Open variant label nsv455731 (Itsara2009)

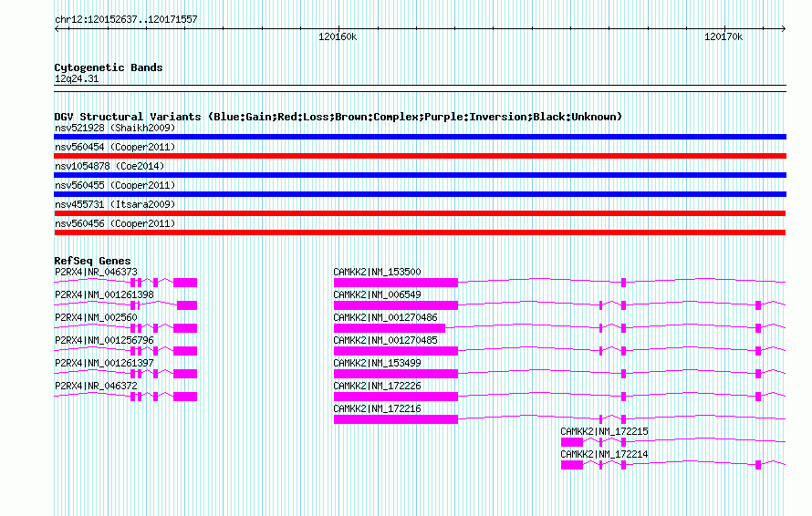(x=115, y=204)
